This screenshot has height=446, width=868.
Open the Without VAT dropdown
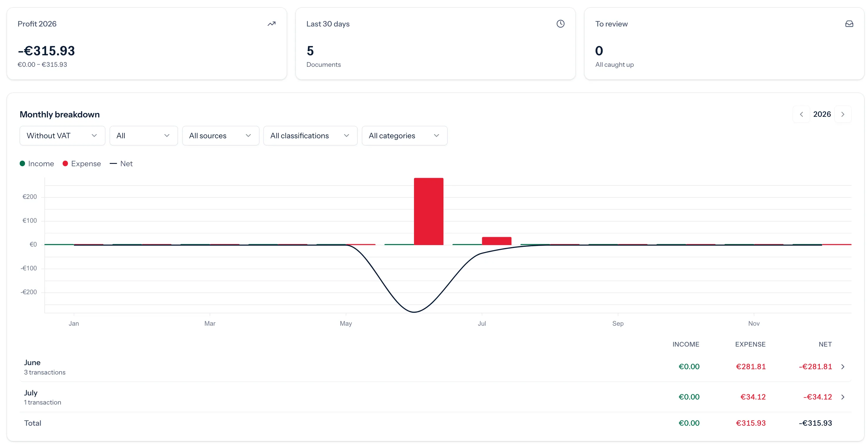tap(62, 136)
